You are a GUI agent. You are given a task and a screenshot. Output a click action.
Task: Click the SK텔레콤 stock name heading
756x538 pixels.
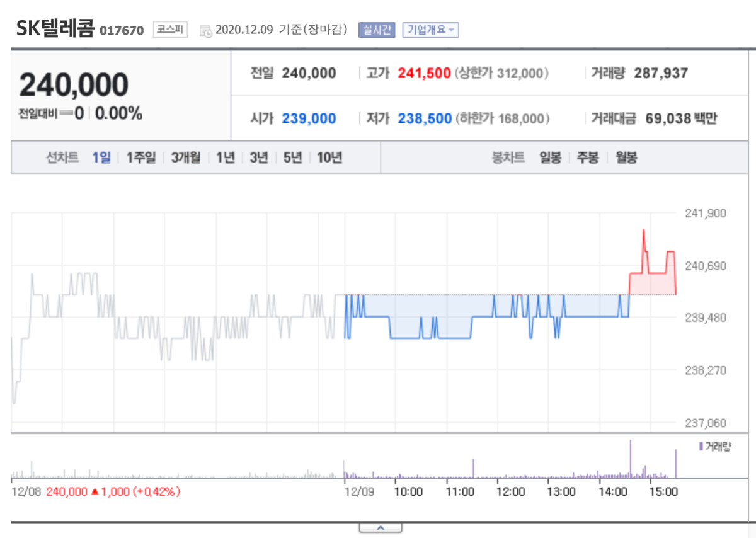pos(55,28)
